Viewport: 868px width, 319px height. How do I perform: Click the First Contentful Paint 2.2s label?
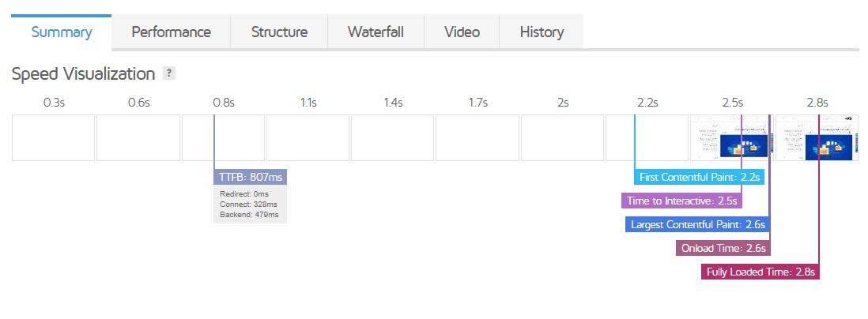coord(699,177)
